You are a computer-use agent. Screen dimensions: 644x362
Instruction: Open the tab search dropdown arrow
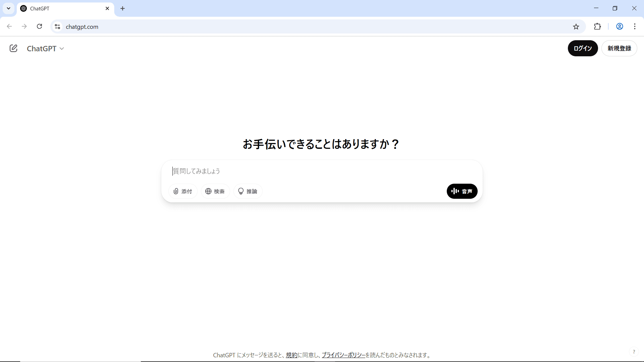pos(9,8)
